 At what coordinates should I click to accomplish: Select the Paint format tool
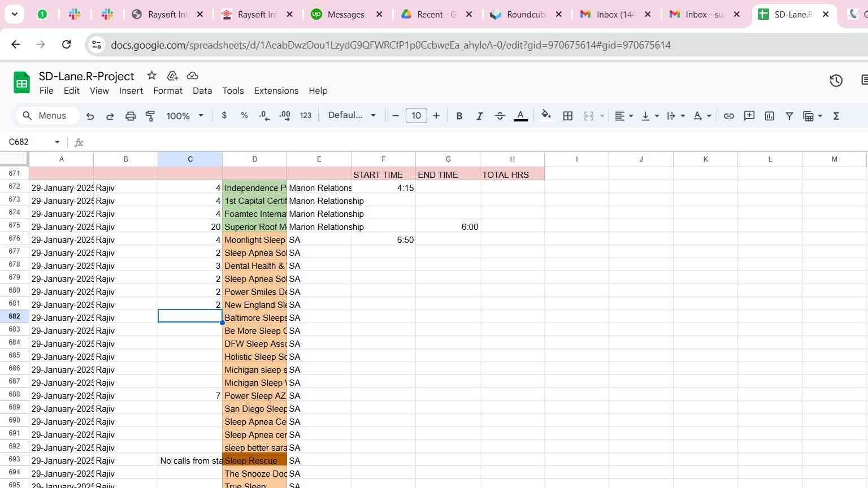150,116
